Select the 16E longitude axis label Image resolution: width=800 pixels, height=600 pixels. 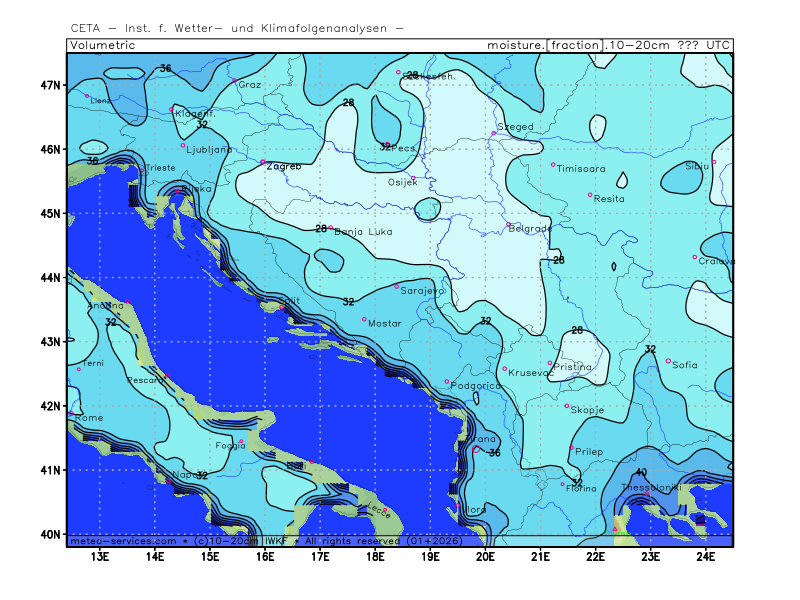(x=265, y=555)
